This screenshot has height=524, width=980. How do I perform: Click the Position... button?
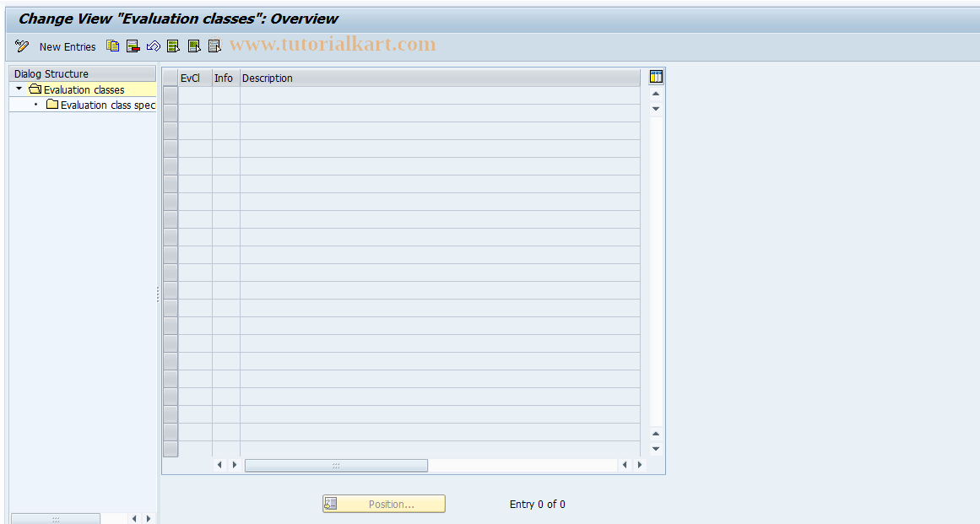tap(384, 504)
